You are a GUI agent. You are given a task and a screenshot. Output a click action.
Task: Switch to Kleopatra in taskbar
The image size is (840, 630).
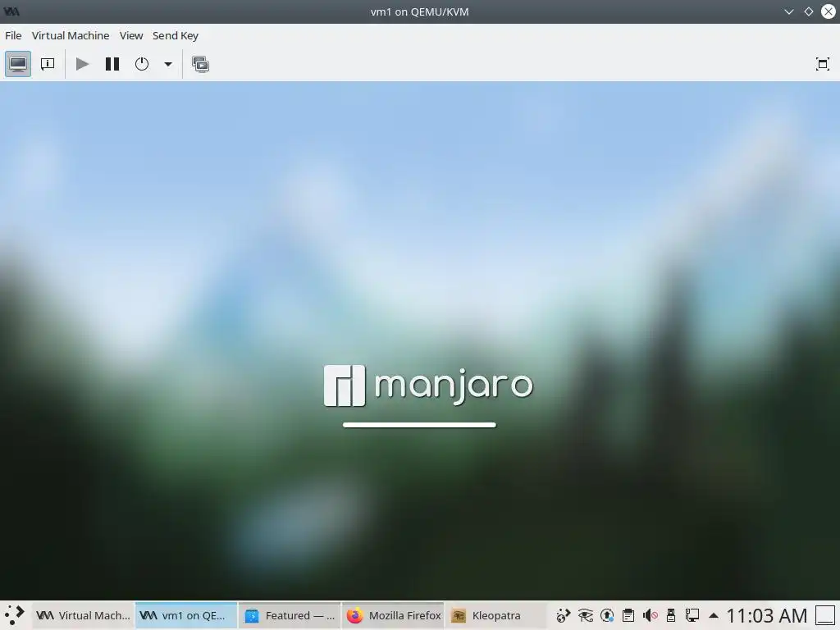(496, 615)
